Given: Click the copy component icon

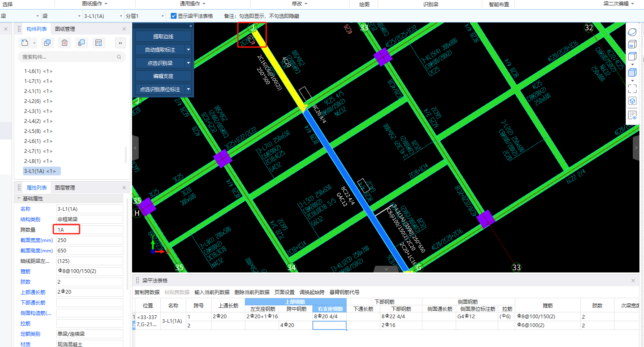Looking at the screenshot, I should coord(47,43).
